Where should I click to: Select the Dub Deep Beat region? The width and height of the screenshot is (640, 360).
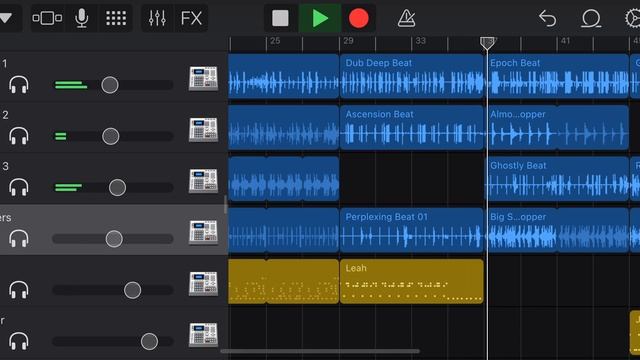pos(411,76)
